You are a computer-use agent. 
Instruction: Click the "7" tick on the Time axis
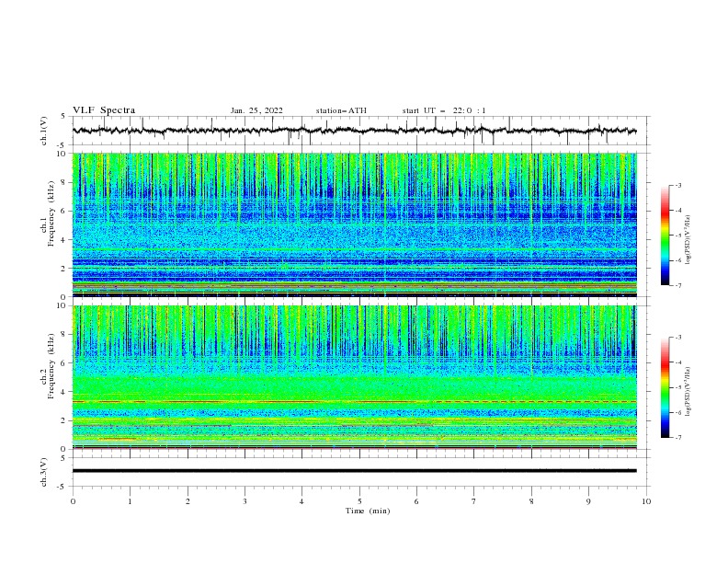pos(474,501)
